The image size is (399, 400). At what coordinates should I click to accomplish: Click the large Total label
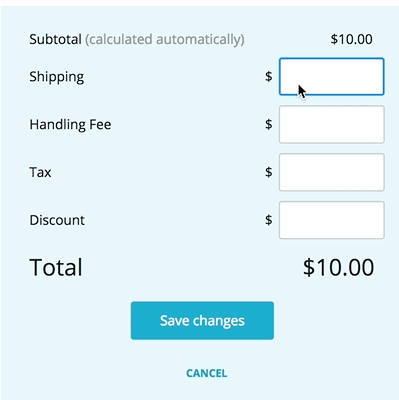pyautogui.click(x=56, y=267)
